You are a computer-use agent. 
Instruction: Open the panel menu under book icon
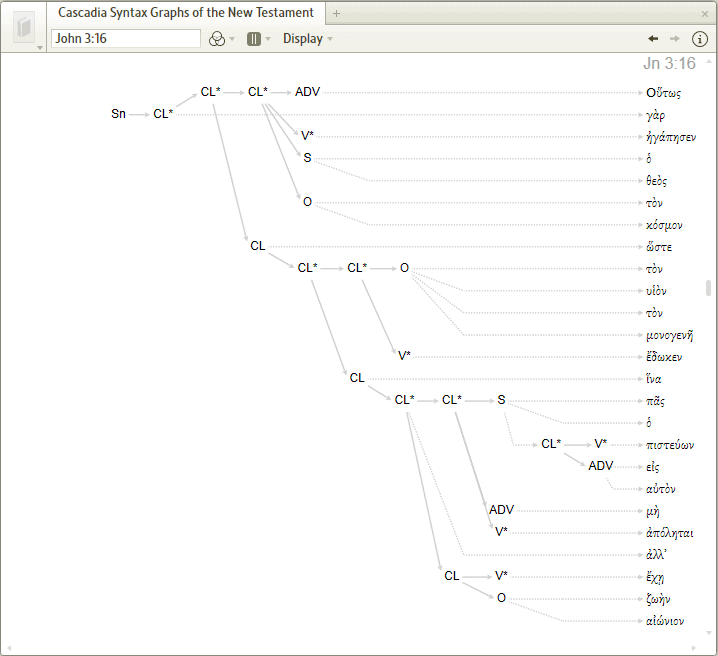tap(40, 47)
